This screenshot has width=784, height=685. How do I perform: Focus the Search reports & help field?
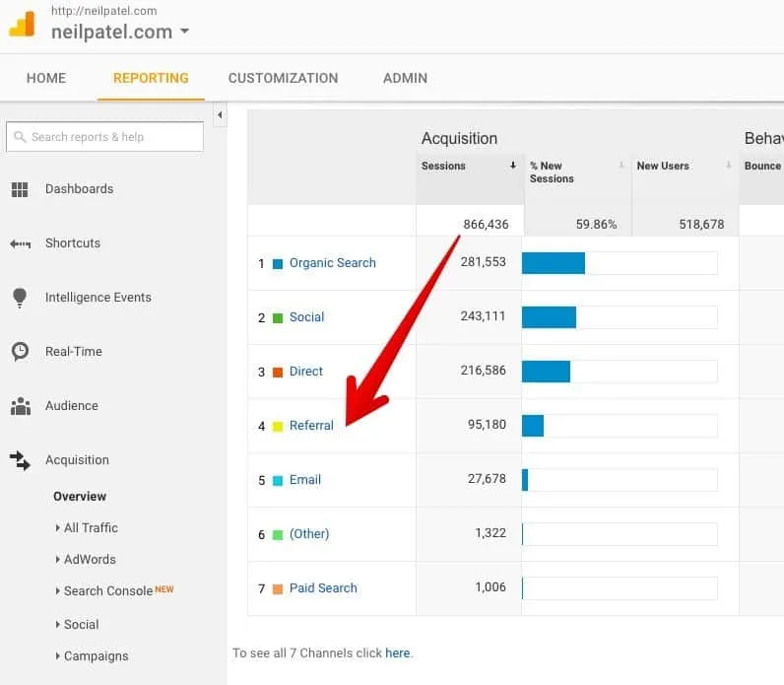tap(104, 137)
